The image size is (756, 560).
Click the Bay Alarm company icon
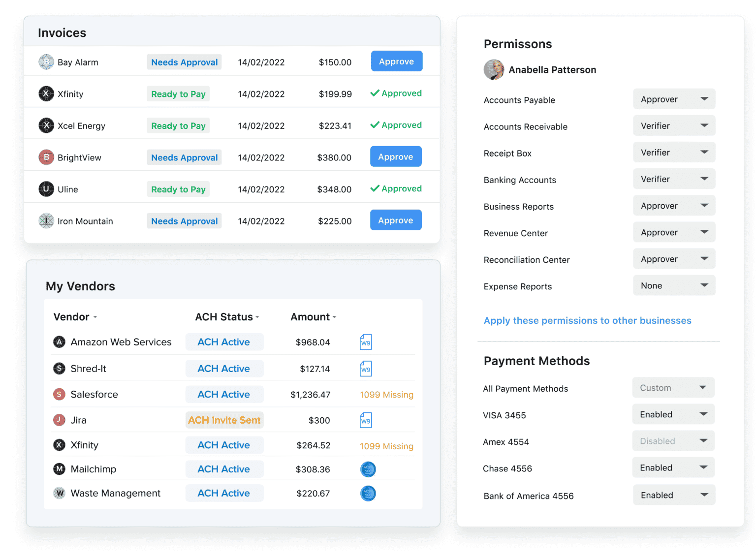point(46,62)
